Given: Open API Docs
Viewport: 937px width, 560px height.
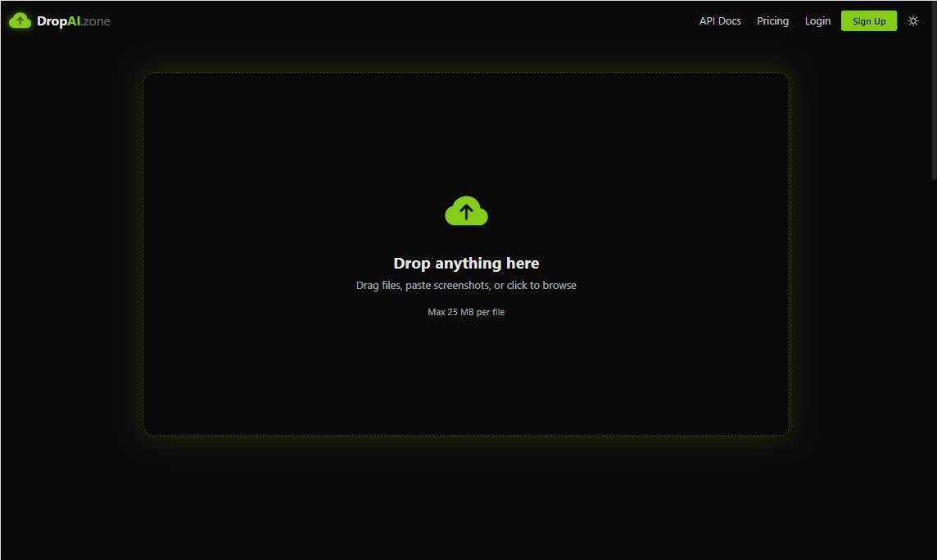Looking at the screenshot, I should (x=720, y=20).
